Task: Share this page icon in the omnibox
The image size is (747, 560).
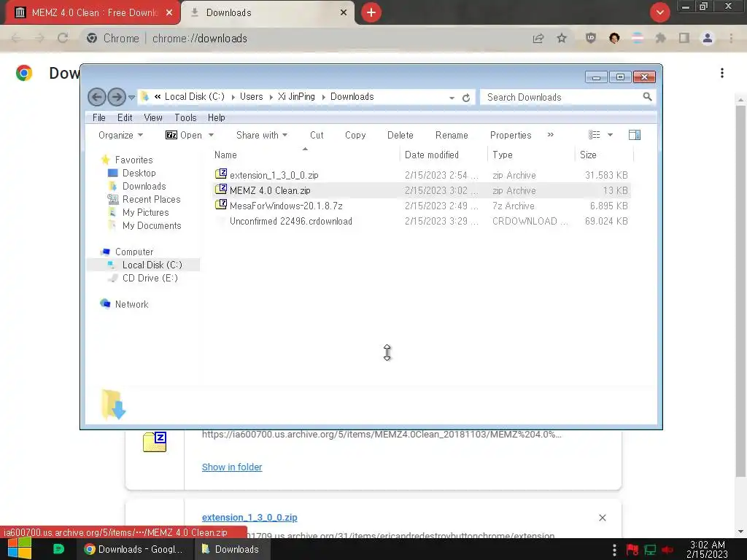Action: click(x=538, y=38)
